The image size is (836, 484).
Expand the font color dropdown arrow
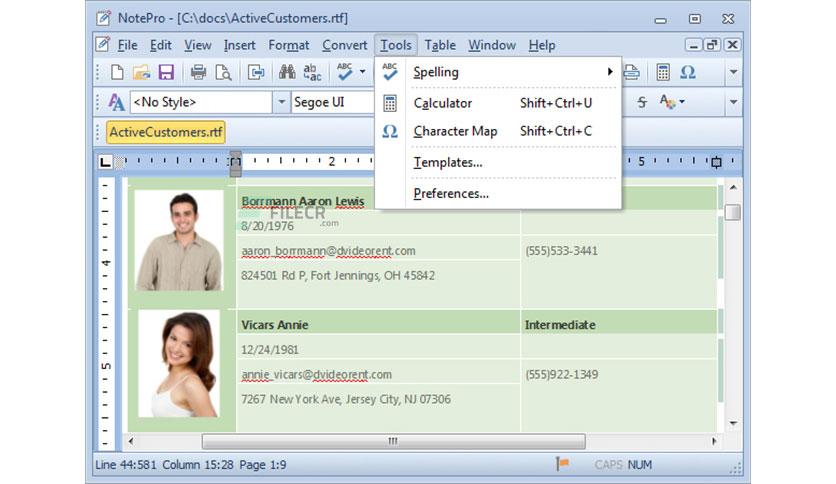click(682, 101)
